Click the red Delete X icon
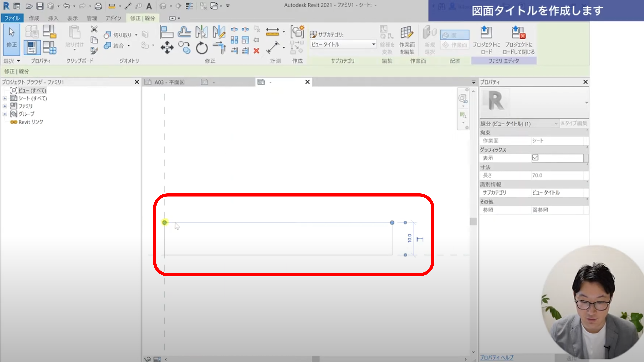The image size is (644, 362). [256, 51]
